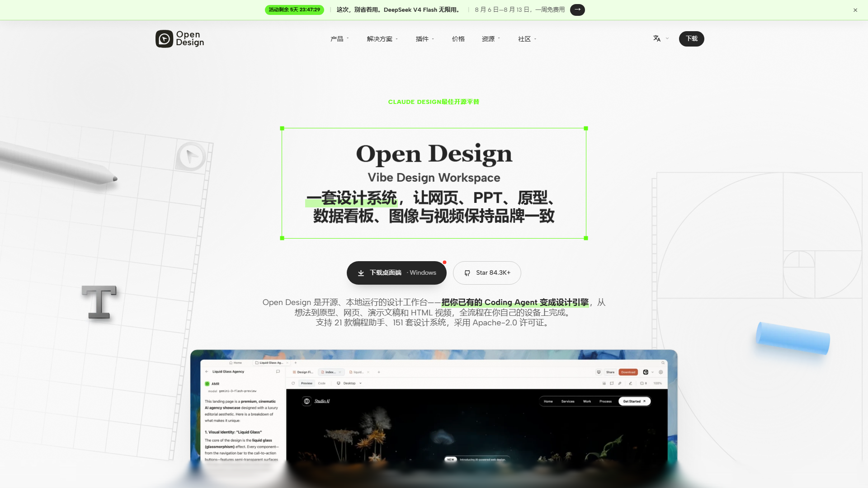
Task: Switch to Preview mode toggle
Action: tap(307, 383)
